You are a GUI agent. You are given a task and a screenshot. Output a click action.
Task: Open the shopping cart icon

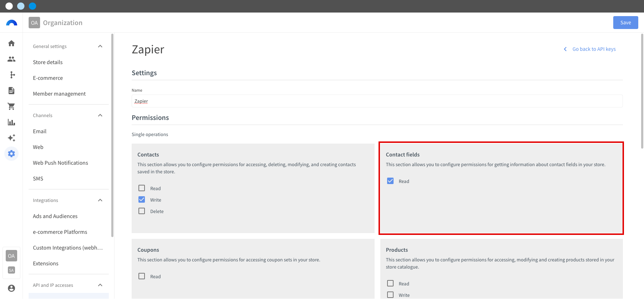pyautogui.click(x=11, y=106)
